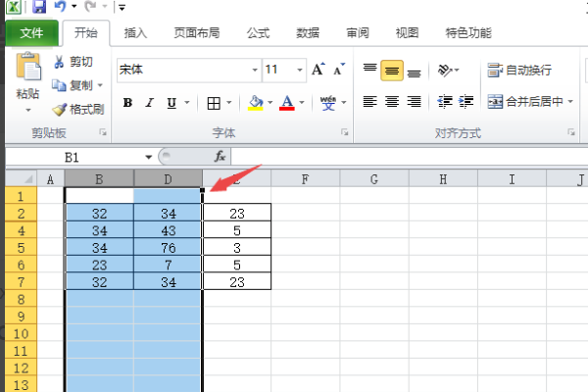Switch to the 开始 tab

(86, 33)
